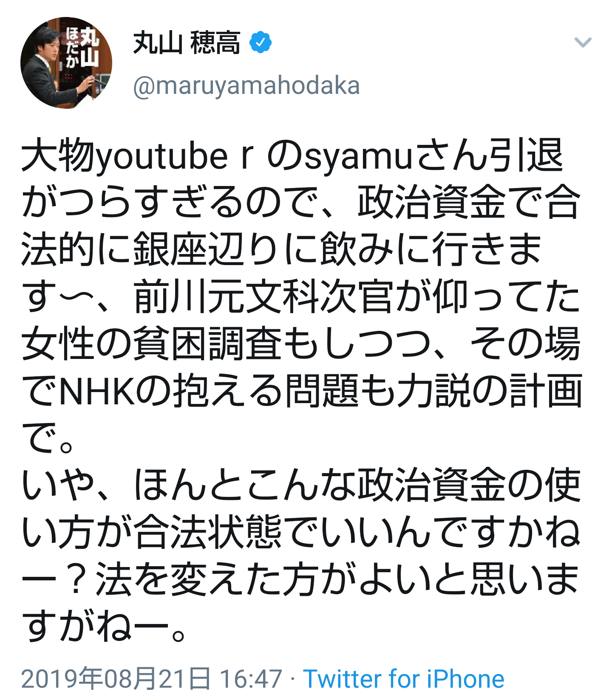Expand the tweet options chevron
612x700 pixels.
coord(583,42)
